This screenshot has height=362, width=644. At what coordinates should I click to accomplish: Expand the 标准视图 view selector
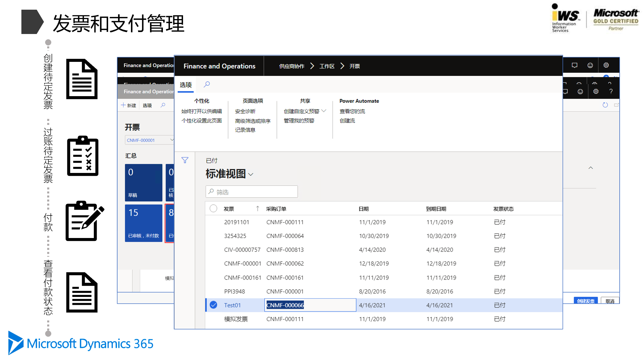click(x=251, y=174)
